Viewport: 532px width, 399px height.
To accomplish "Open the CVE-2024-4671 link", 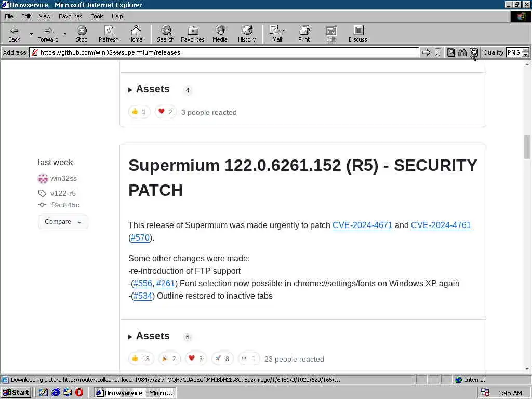I will tap(362, 225).
